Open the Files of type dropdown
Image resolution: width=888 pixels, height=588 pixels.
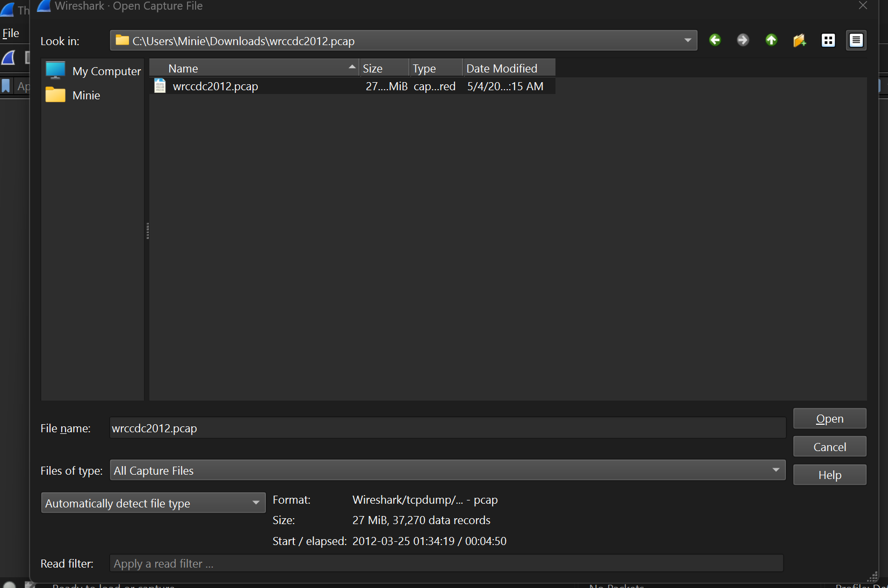[x=447, y=470]
